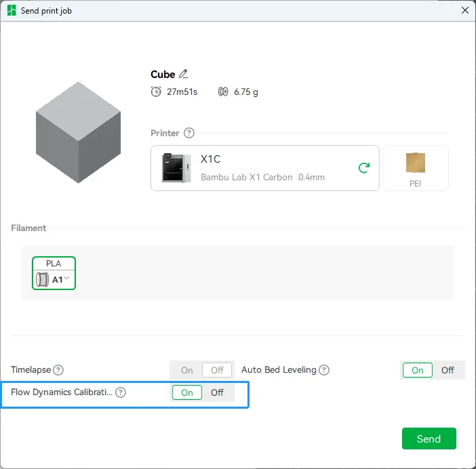This screenshot has width=476, height=469.
Task: Click the help icon next to Printer
Action: (x=189, y=133)
